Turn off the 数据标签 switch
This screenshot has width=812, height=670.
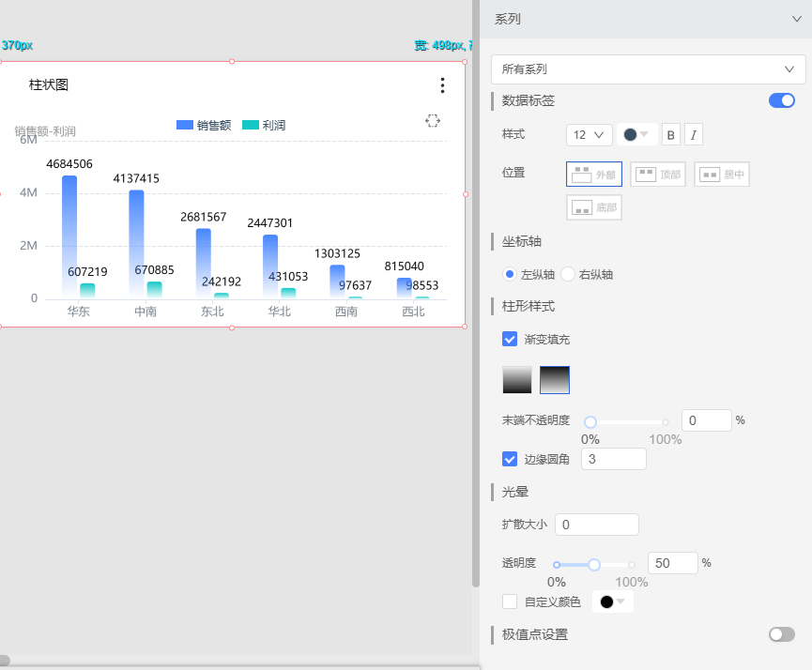(781, 100)
